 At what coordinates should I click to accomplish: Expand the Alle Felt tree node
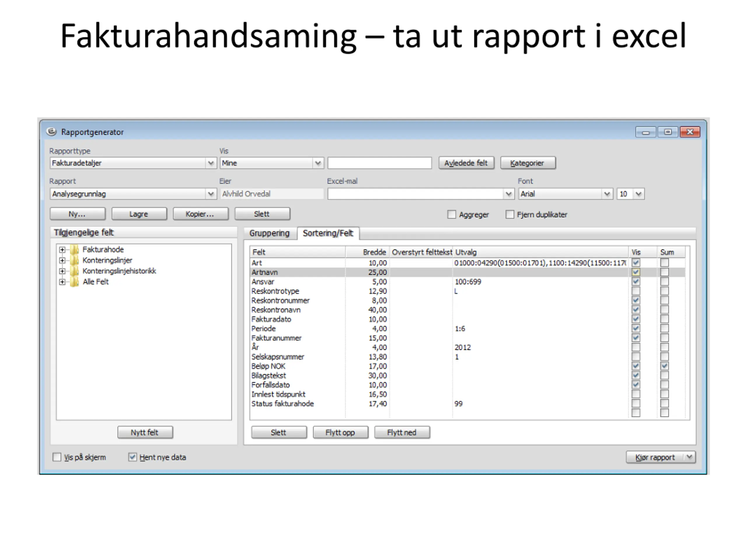[x=62, y=282]
